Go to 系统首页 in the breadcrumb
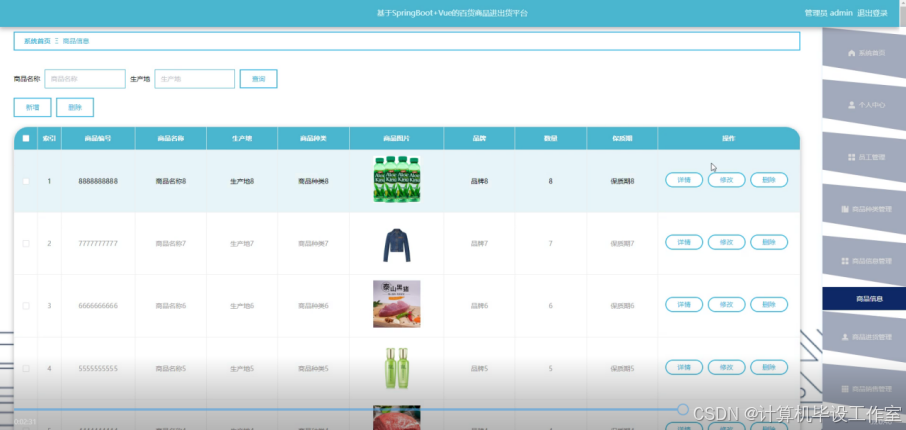 [x=37, y=42]
